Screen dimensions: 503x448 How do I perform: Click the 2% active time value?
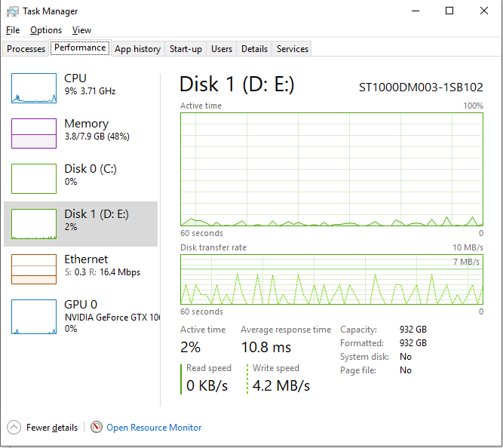pos(190,347)
